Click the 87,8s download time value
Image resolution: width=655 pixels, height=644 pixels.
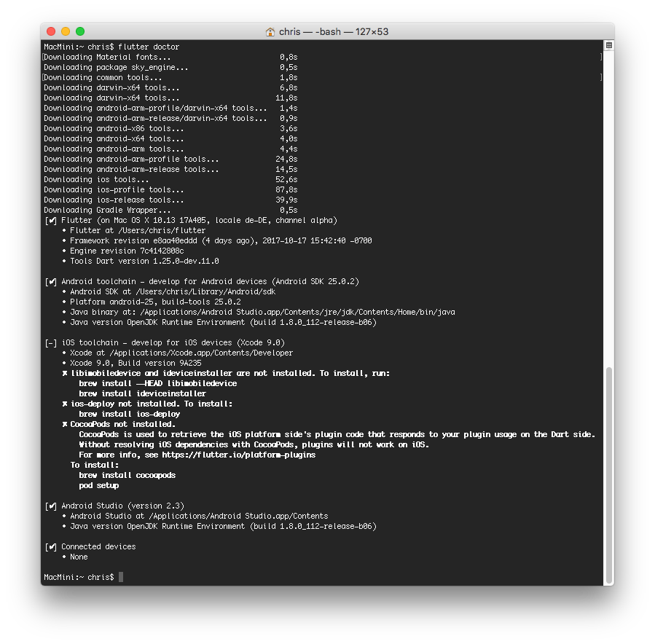coord(286,189)
